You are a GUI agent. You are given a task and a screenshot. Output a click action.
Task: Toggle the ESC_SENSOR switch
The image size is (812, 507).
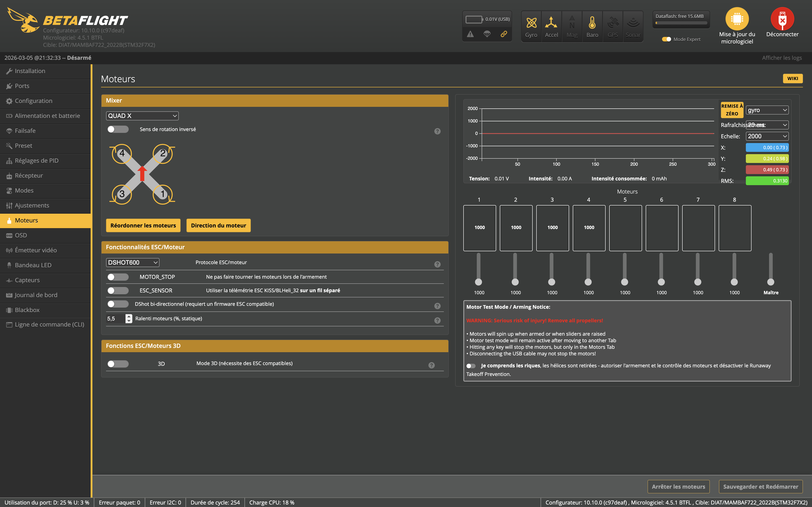(118, 290)
